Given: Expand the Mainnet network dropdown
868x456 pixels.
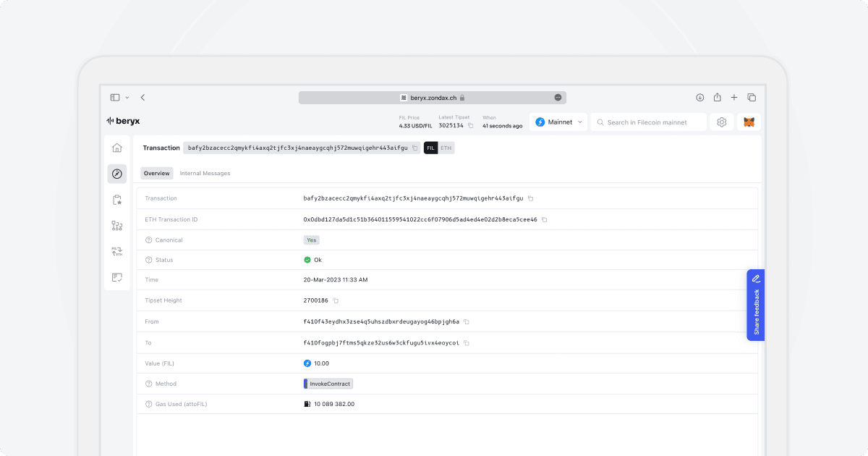Looking at the screenshot, I should click(558, 122).
